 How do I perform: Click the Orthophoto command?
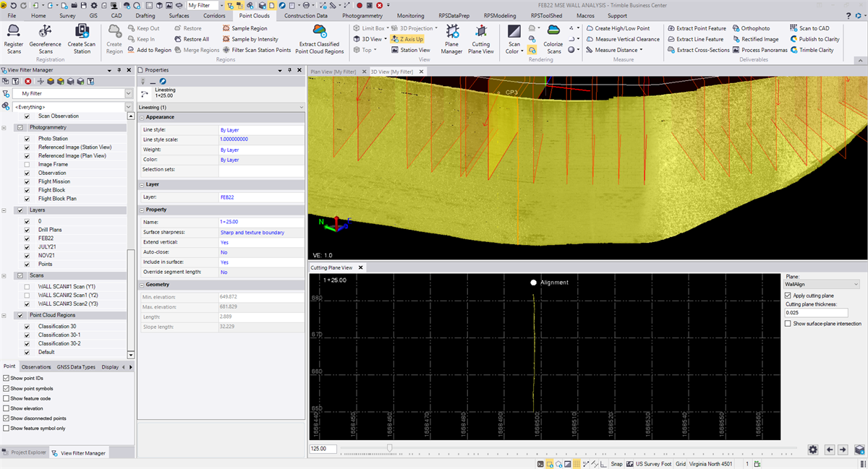click(x=750, y=28)
